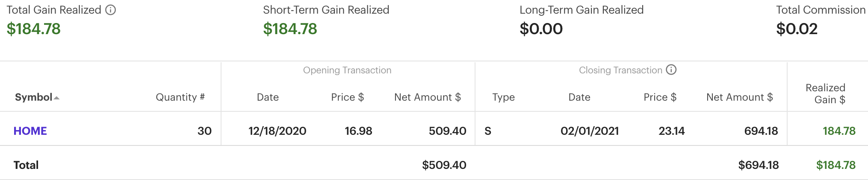Viewport: 868px width, 180px height.
Task: Click the 12/18/2020 opening date cell
Action: coord(277,131)
